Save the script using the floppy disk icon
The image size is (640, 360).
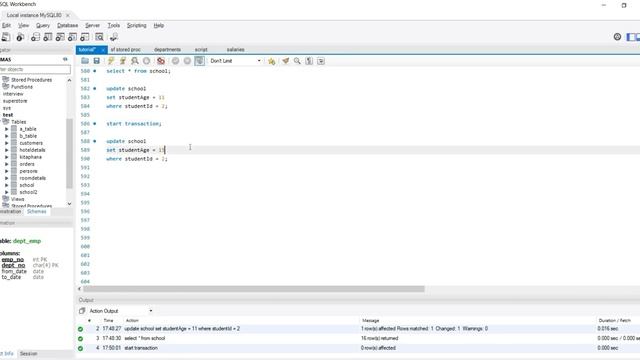(97, 61)
